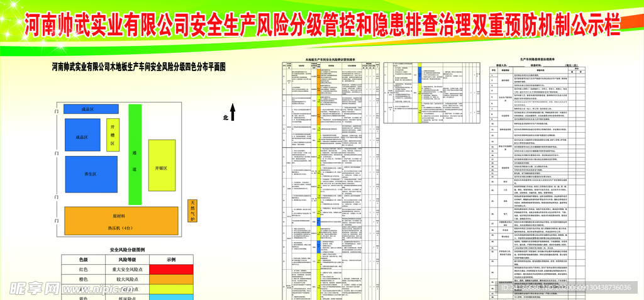Viewport: 644px width, 300px height.
Task: Pick the orange legend color swatch
Action: [171, 279]
